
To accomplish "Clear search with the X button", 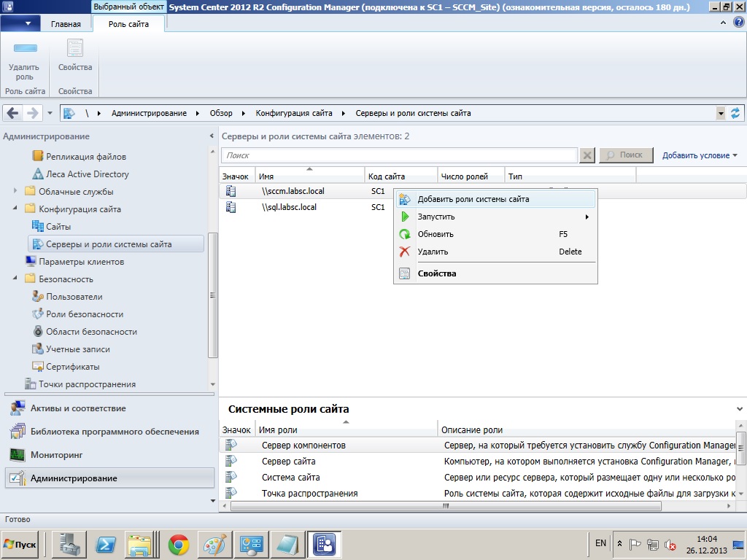I will pyautogui.click(x=587, y=155).
